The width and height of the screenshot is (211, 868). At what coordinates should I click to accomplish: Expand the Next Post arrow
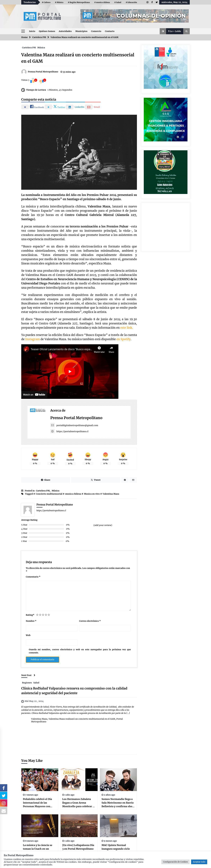(34, 675)
